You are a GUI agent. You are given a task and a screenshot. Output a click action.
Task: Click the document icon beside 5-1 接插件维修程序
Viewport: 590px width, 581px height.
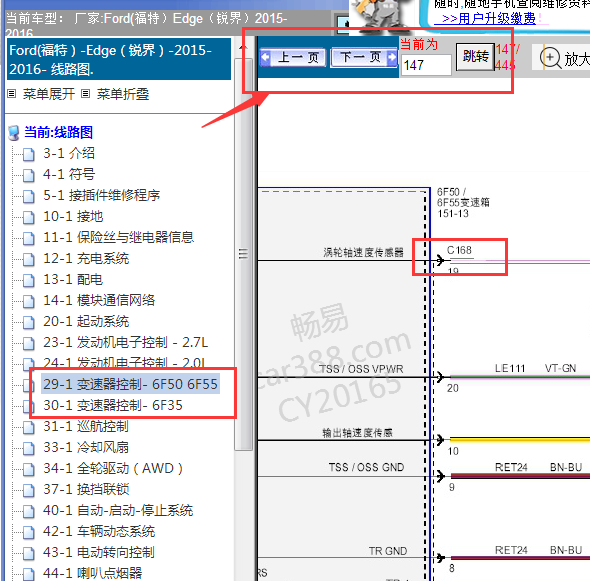(29, 196)
